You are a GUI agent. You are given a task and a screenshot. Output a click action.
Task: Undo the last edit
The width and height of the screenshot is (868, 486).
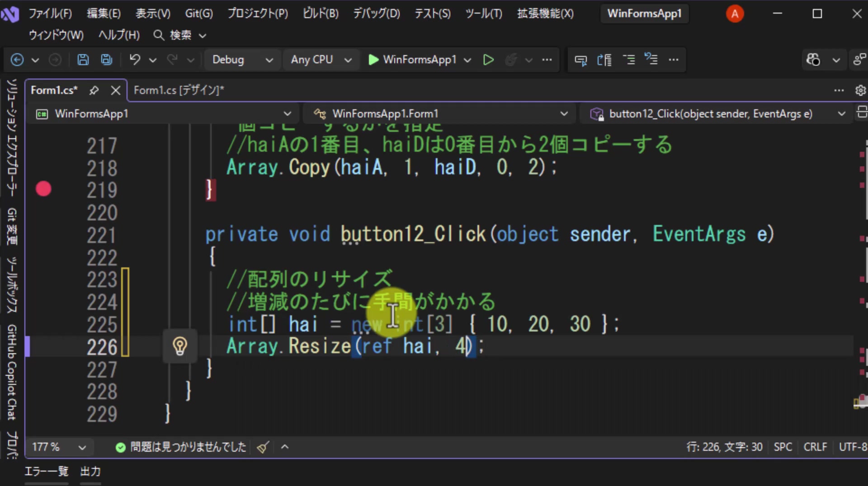[x=135, y=60]
